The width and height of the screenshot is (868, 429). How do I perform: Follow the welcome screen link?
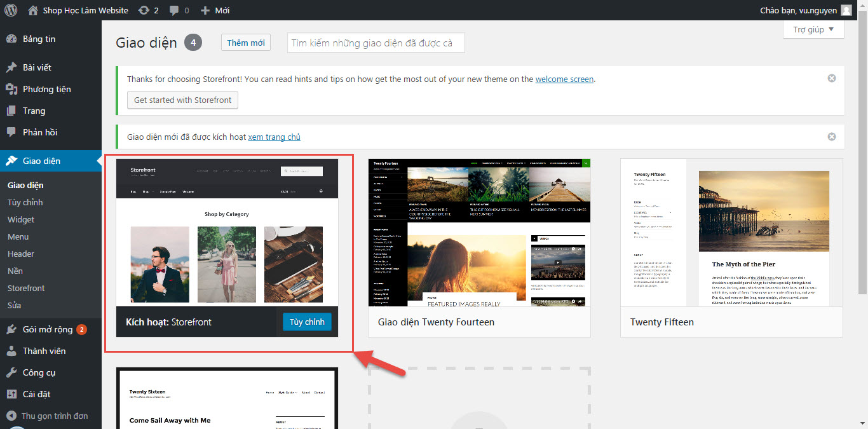(x=564, y=79)
